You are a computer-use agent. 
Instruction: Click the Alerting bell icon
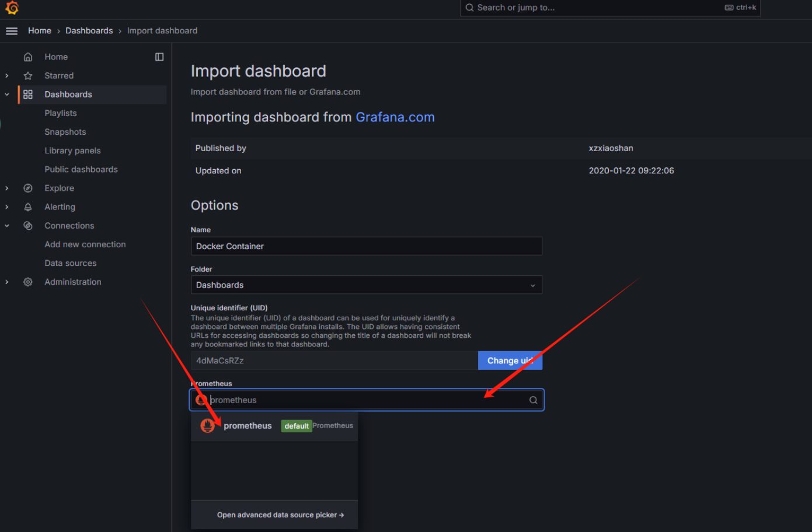click(28, 207)
